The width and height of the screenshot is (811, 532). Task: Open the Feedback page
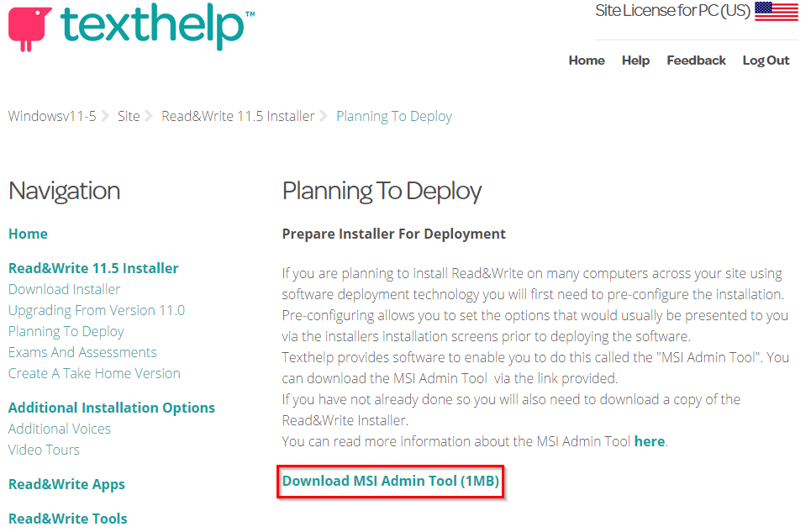tap(696, 61)
